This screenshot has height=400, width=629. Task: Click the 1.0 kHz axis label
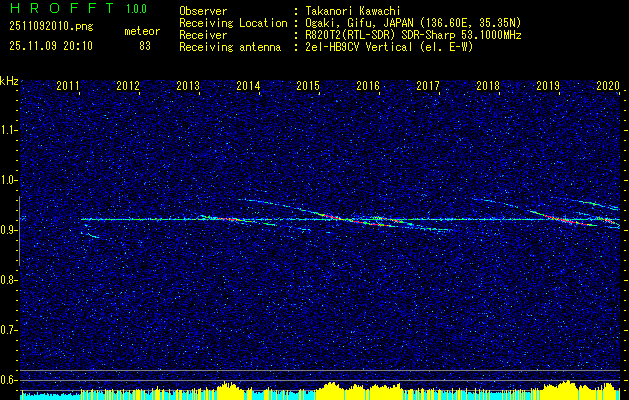pos(9,181)
